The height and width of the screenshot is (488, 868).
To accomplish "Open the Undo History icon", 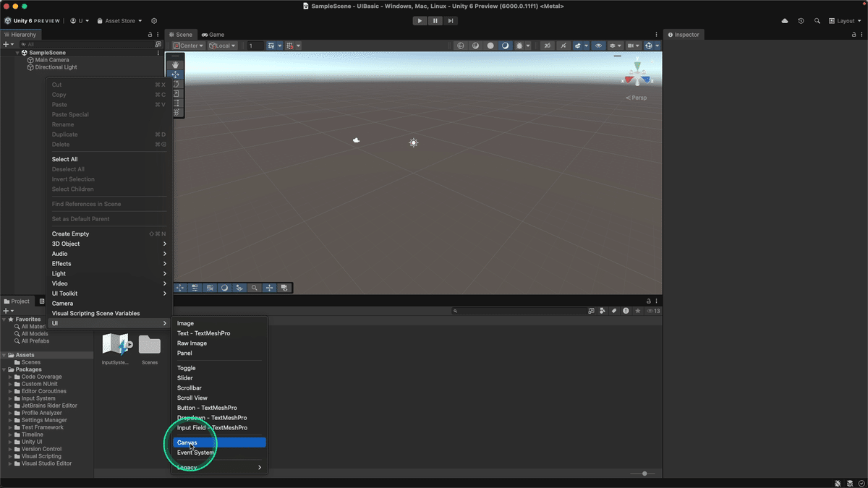I will click(x=801, y=21).
